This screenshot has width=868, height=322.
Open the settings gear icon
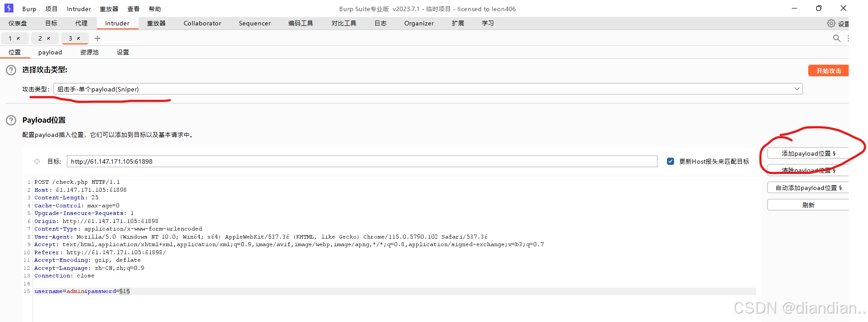tap(831, 23)
